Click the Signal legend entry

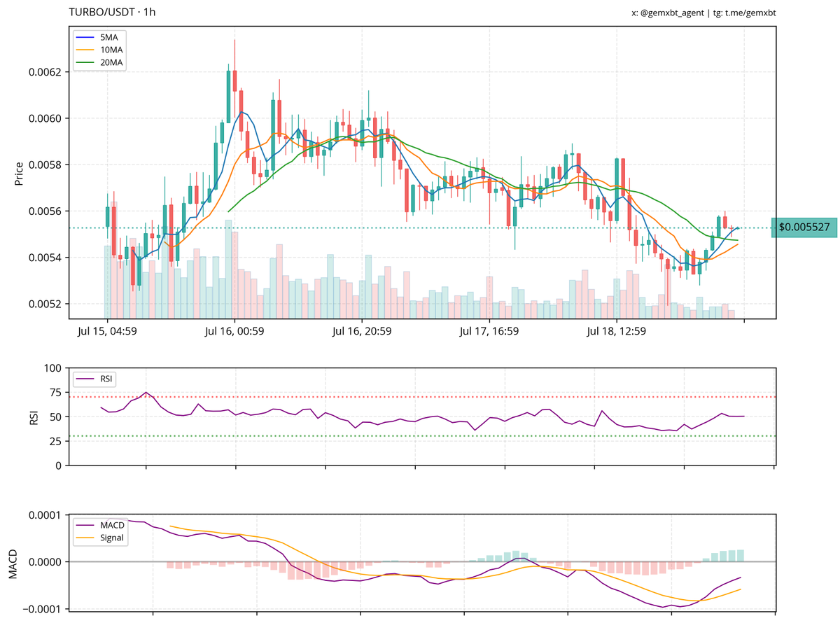tap(101, 538)
